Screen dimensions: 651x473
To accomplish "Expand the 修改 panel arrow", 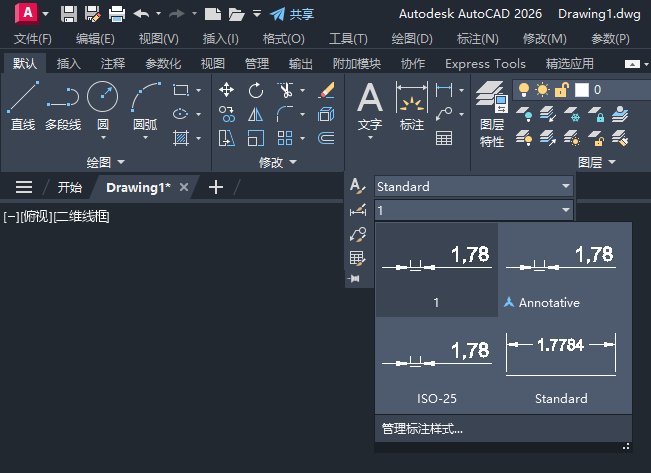I will point(293,162).
